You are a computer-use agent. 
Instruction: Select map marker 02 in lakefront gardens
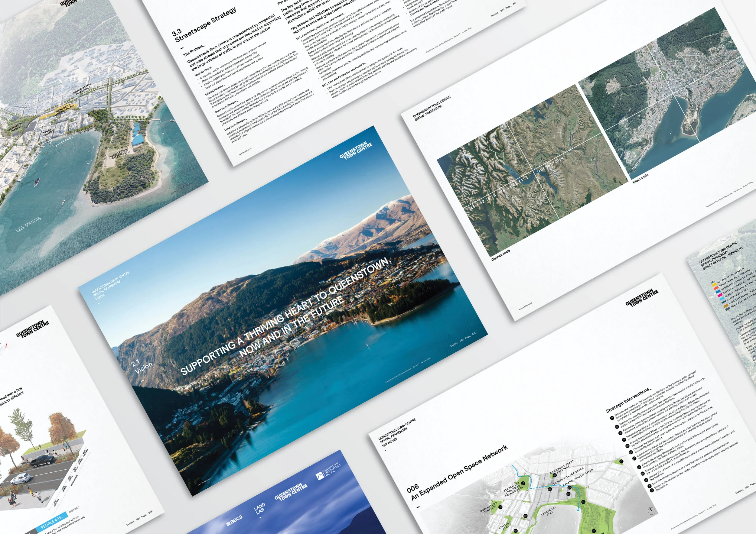pyautogui.click(x=583, y=502)
